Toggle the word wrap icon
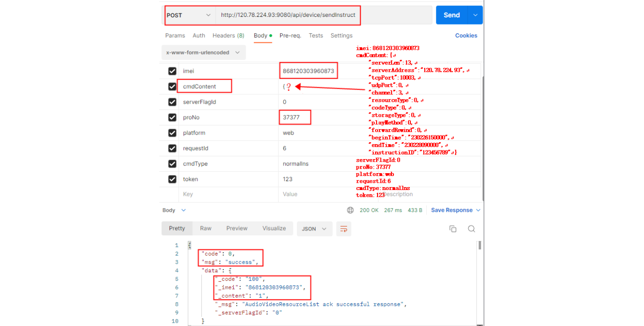644x326 pixels. click(344, 229)
